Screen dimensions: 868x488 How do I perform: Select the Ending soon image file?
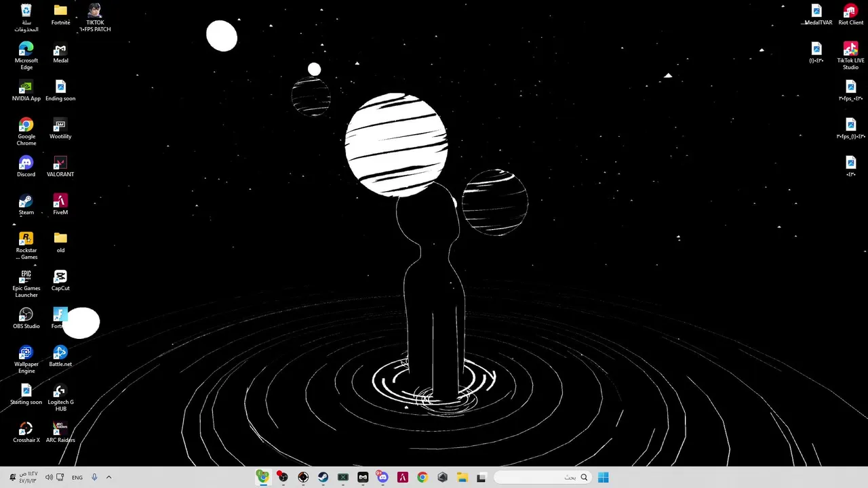coord(60,90)
